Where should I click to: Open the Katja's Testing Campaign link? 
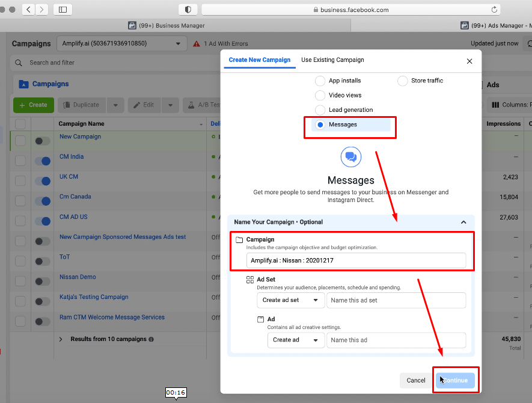tap(94, 297)
